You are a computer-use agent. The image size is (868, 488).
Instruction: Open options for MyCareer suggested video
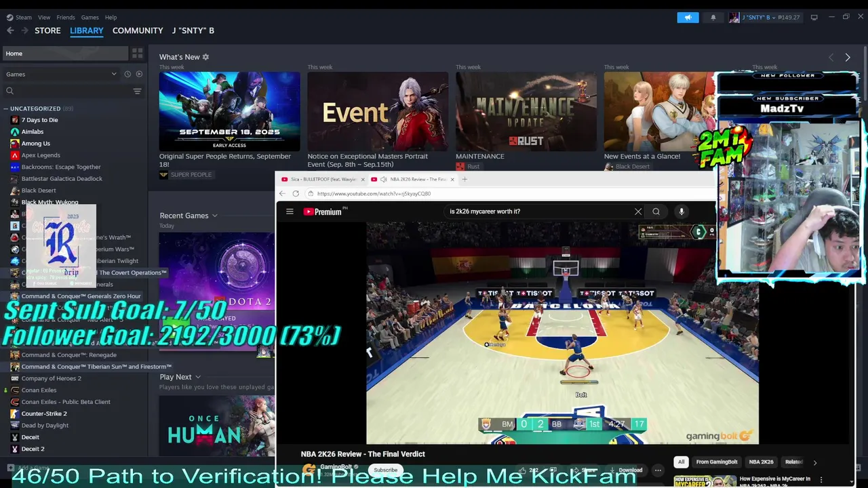[821, 480]
